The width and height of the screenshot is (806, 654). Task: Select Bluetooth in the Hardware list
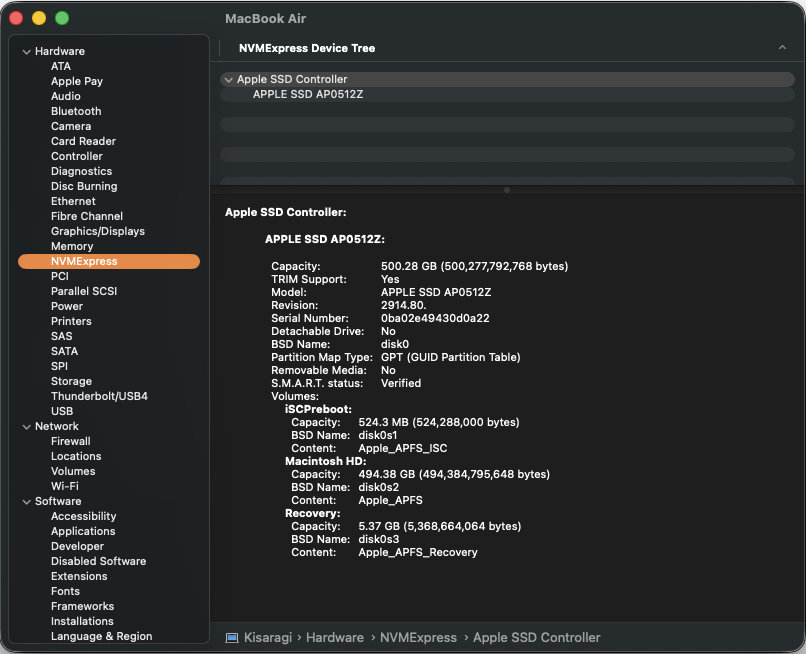point(76,111)
